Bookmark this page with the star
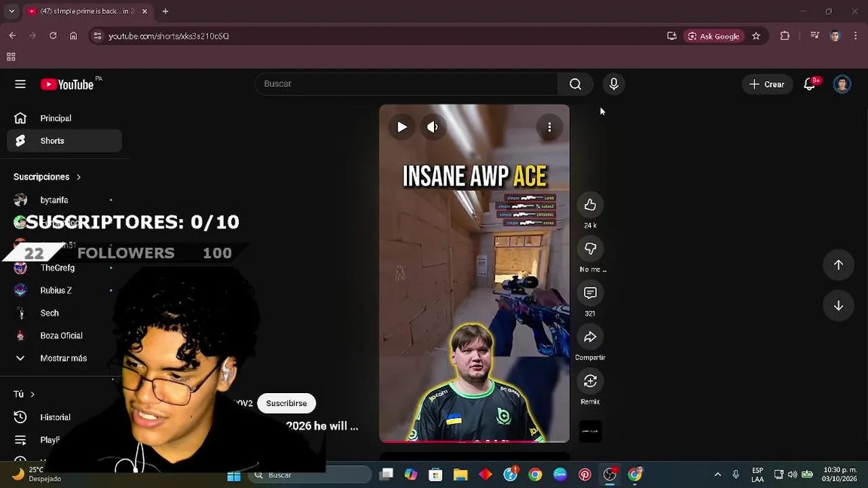868x488 pixels. (x=756, y=36)
